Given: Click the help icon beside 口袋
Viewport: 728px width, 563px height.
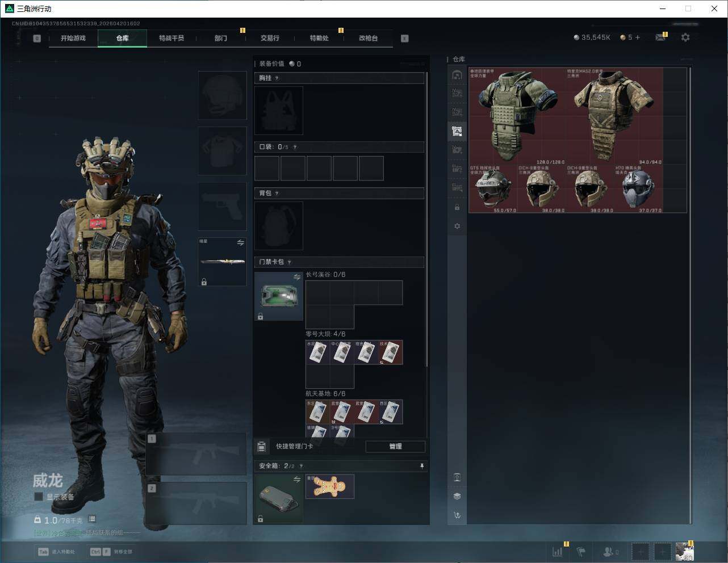Looking at the screenshot, I should [x=295, y=147].
